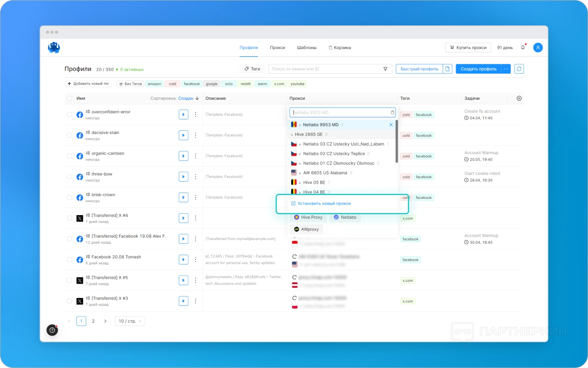Open the Шаблоны tab
The height and width of the screenshot is (368, 588).
point(307,47)
